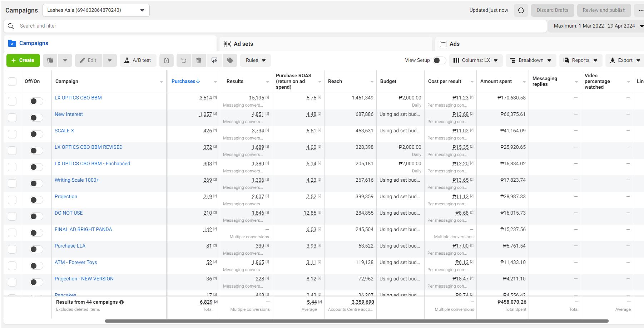Click the Edit pencil button
This screenshot has width=644, height=328.
pyautogui.click(x=88, y=60)
